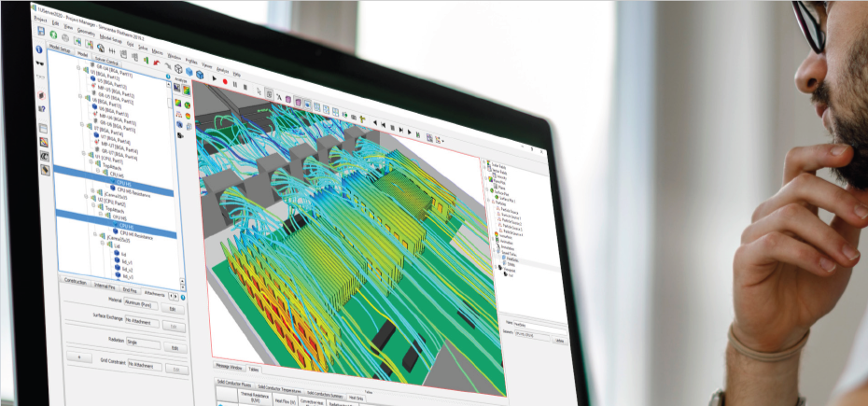This screenshot has width=868, height=406.
Task: Click the play arrow in the viewer toolbar
Action: (215, 78)
